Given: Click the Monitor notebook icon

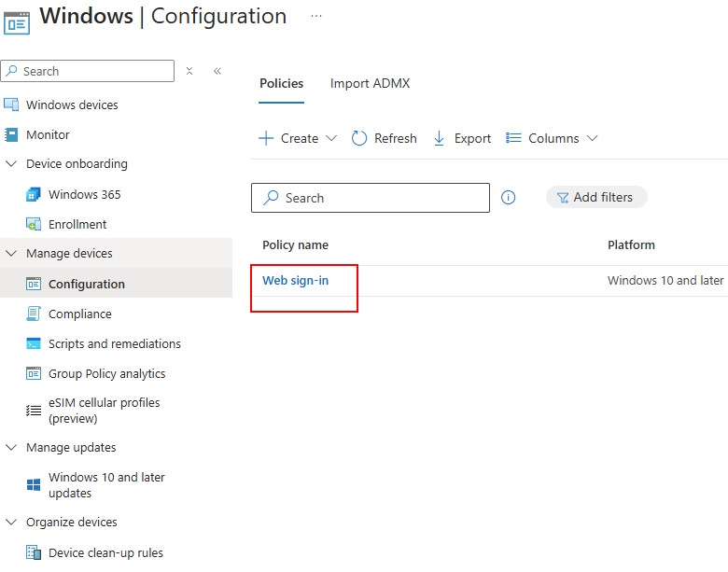Looking at the screenshot, I should [11, 134].
